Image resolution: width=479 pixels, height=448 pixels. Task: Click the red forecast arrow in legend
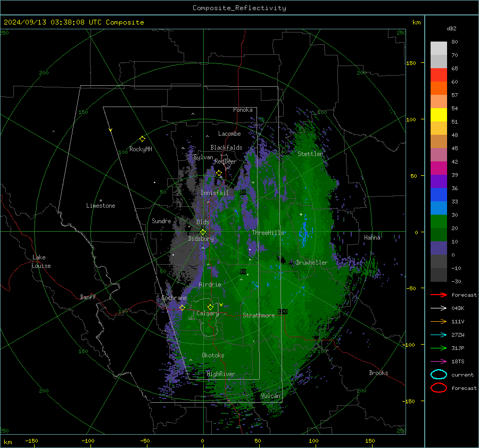(x=439, y=295)
